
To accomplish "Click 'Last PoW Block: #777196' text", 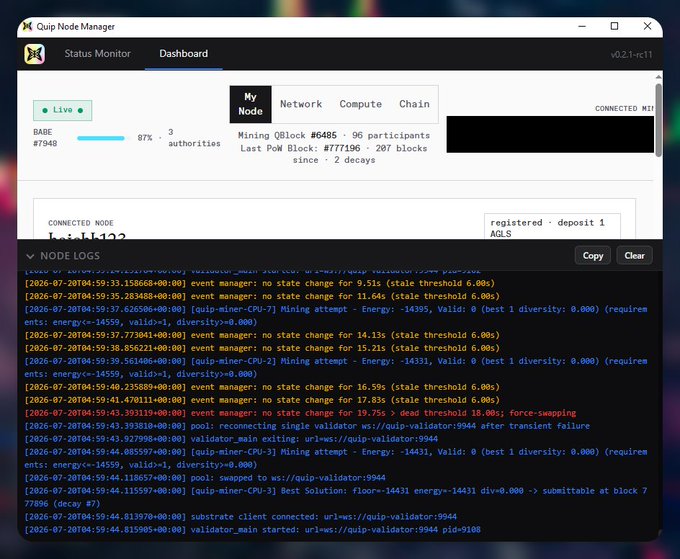I will pos(300,148).
